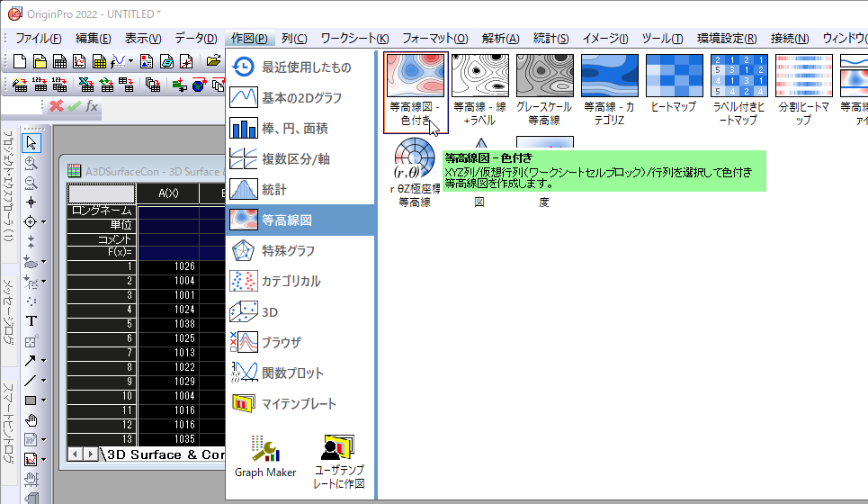Open multi-panel/axis plot category (複数区分/軸)

point(300,159)
